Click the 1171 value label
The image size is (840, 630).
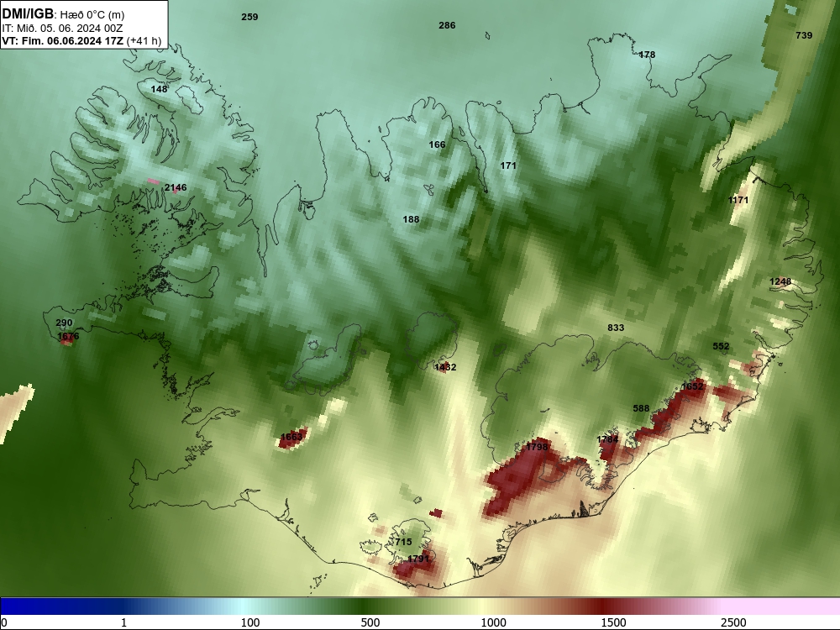coord(738,200)
